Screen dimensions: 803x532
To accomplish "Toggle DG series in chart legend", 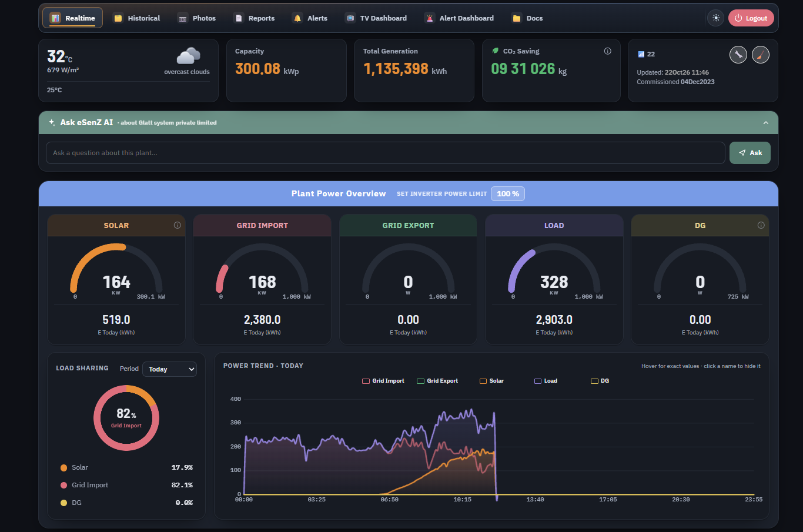I will 600,381.
